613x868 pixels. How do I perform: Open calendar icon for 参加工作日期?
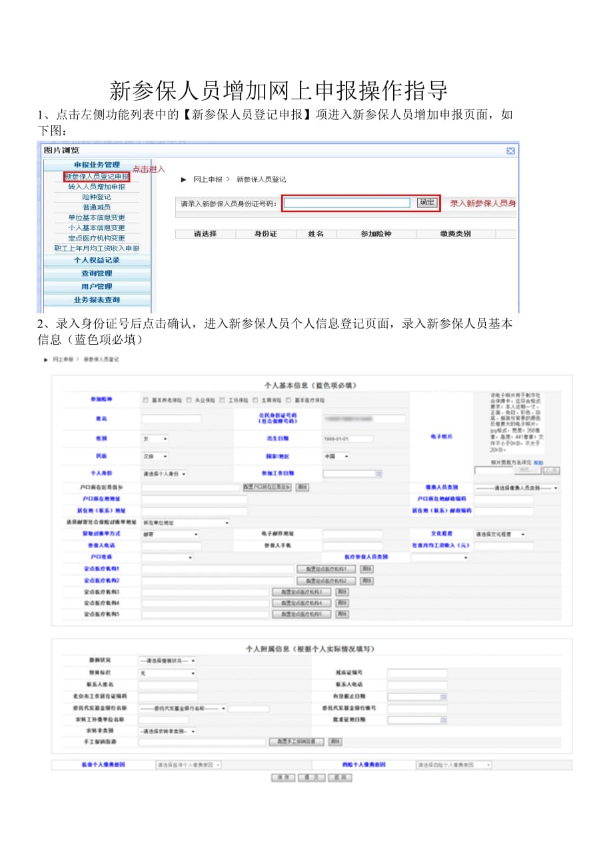coord(378,474)
